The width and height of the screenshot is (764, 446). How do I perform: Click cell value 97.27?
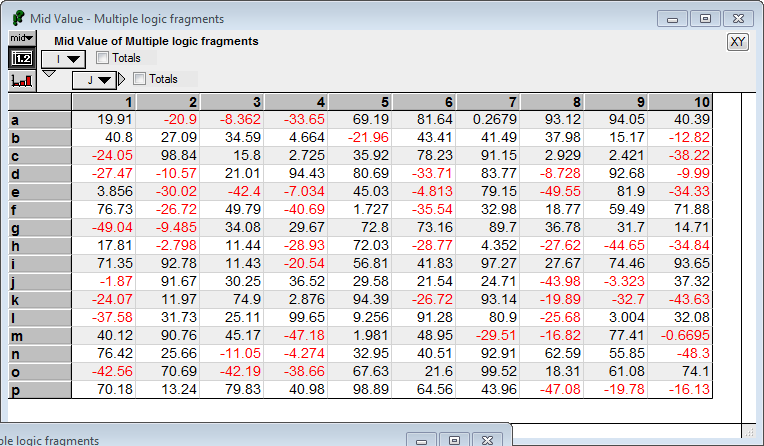pos(498,263)
